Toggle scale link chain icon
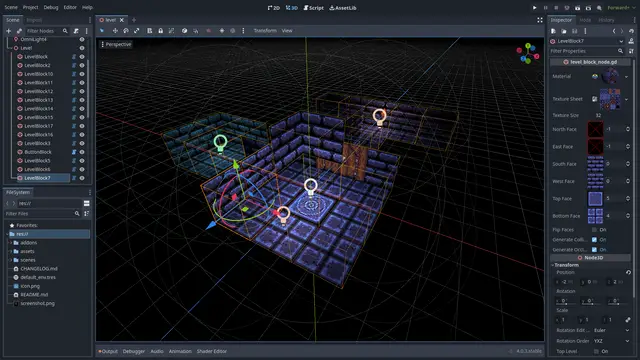640x360 pixels. click(x=628, y=320)
